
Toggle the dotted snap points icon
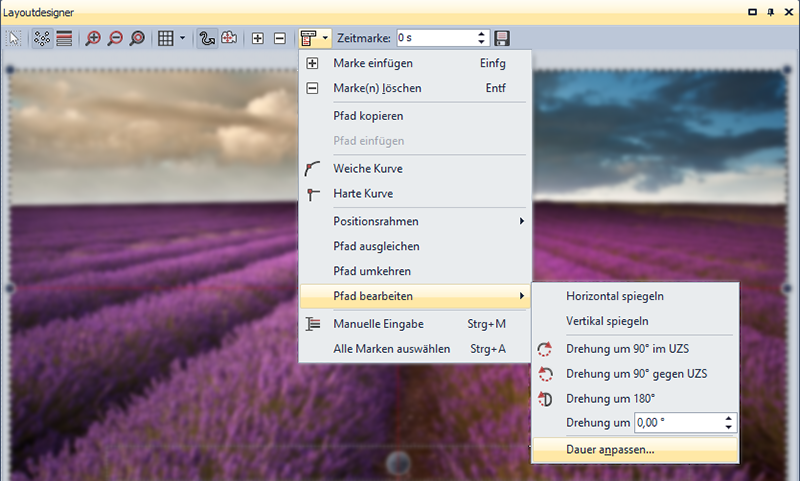(x=42, y=38)
